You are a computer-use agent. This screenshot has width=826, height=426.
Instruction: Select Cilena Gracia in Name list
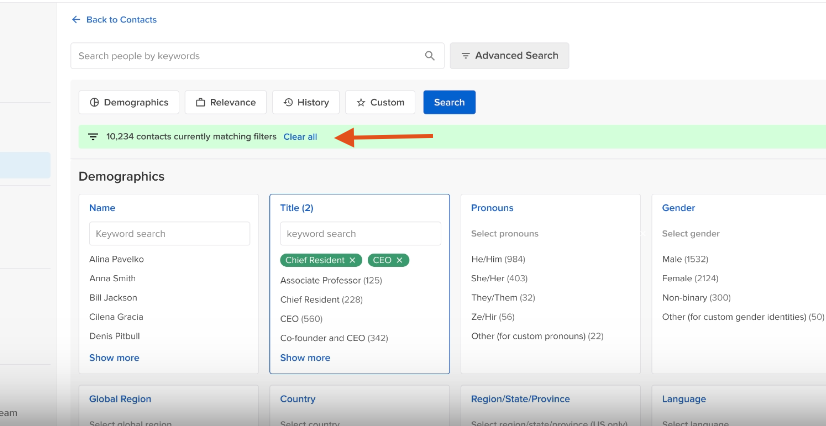116,316
